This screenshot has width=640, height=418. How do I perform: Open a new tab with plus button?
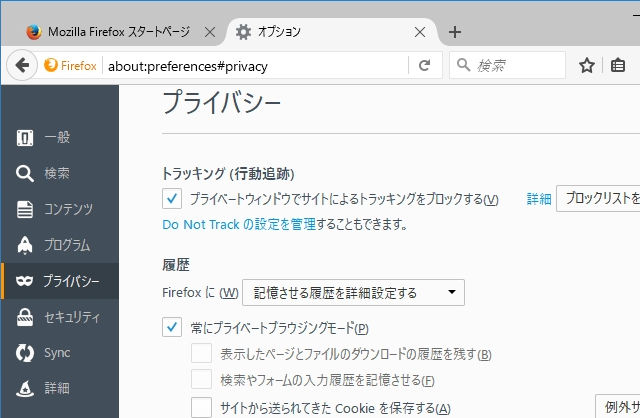point(455,32)
